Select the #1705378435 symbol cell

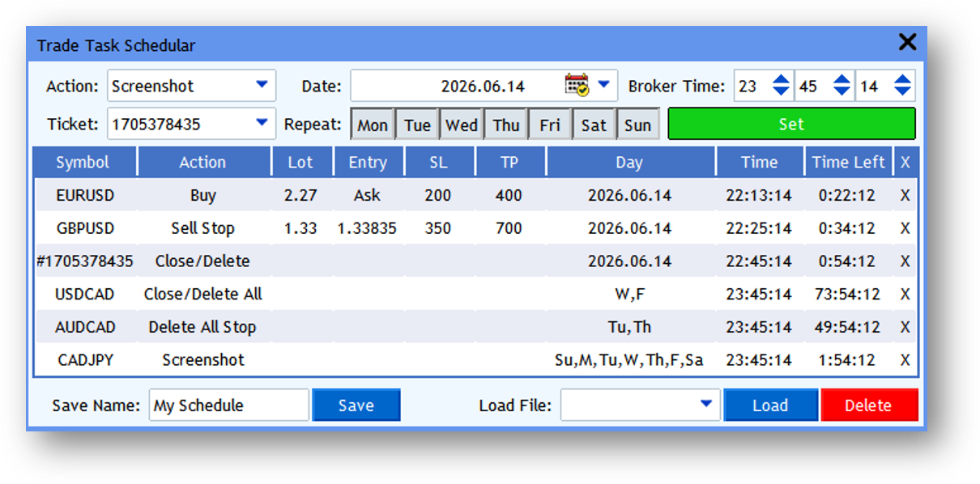pos(85,261)
